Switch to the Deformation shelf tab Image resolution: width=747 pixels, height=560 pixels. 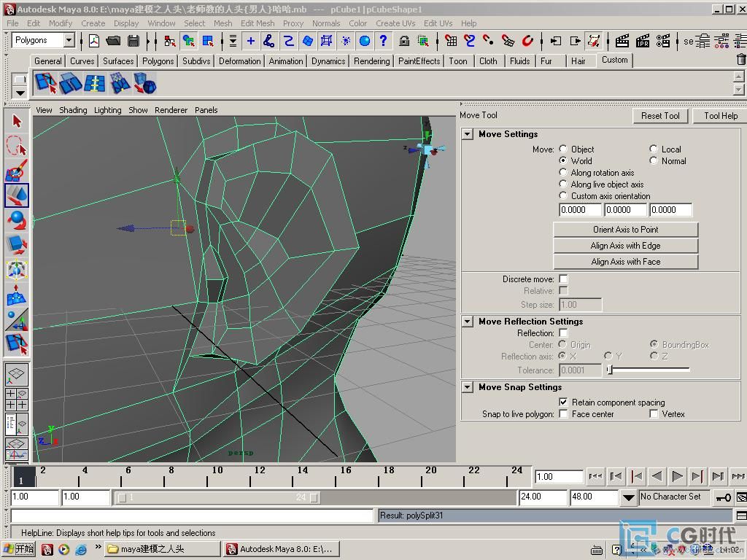click(x=239, y=61)
